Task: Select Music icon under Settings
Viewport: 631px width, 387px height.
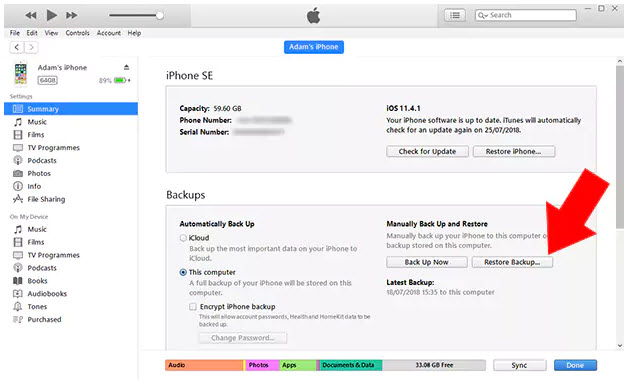Action: pos(18,122)
